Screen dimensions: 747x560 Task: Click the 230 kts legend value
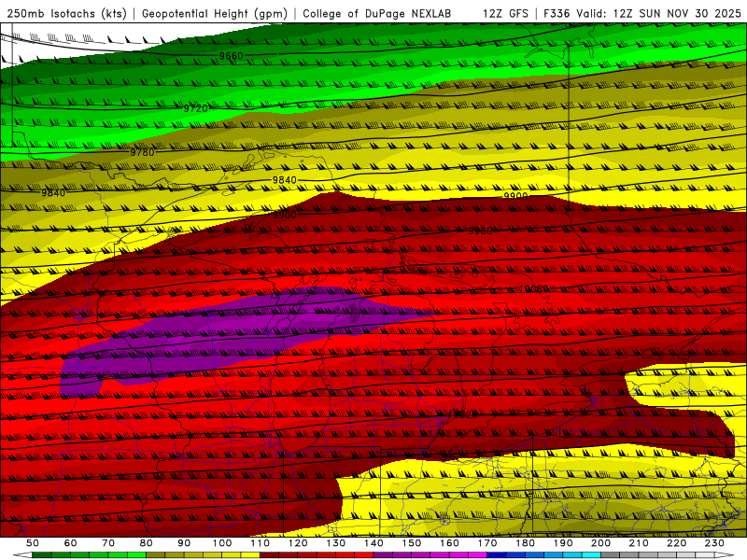point(714,543)
